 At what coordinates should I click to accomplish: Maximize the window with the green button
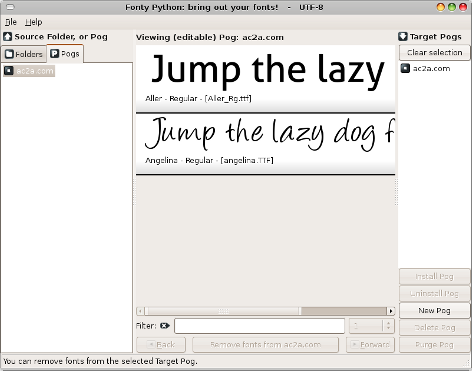click(x=452, y=7)
